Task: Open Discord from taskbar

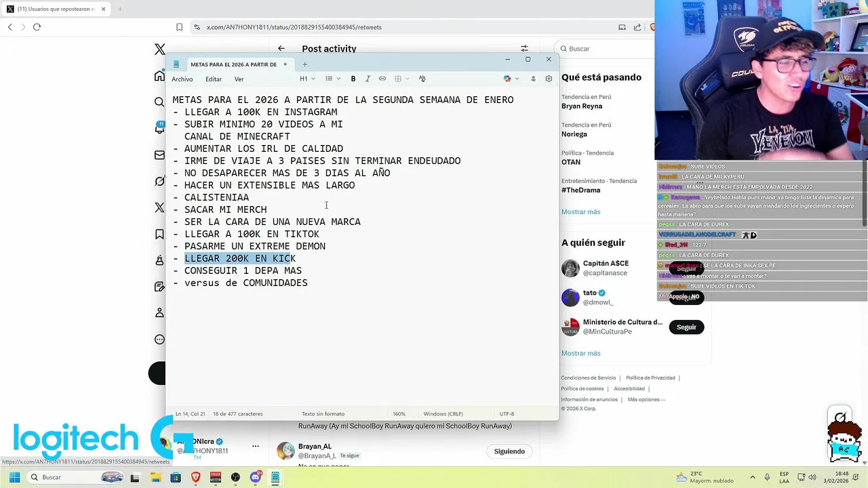Action: pos(256,477)
